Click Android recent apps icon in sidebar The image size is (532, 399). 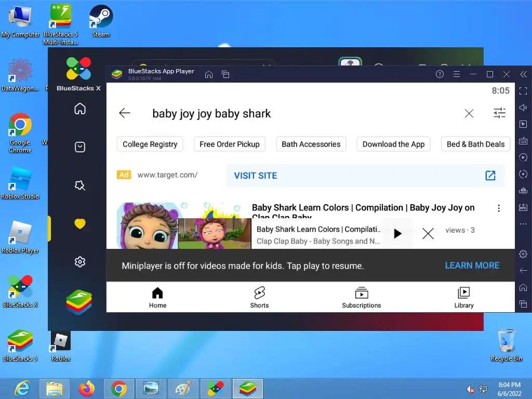523,303
